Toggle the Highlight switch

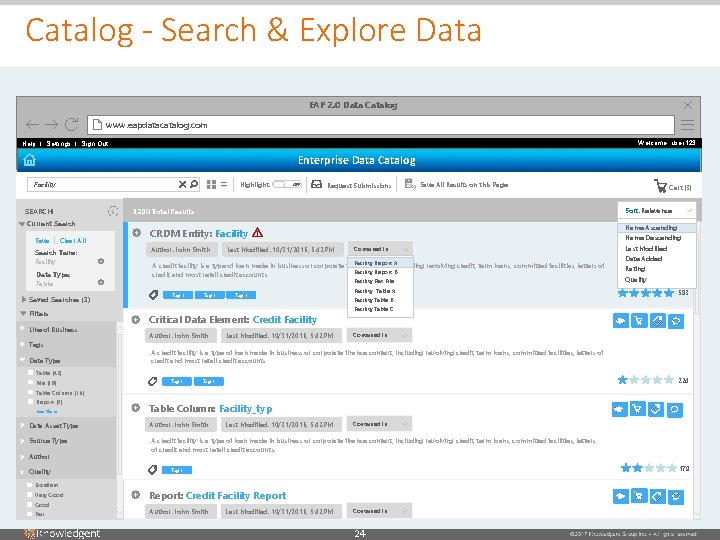(x=287, y=184)
